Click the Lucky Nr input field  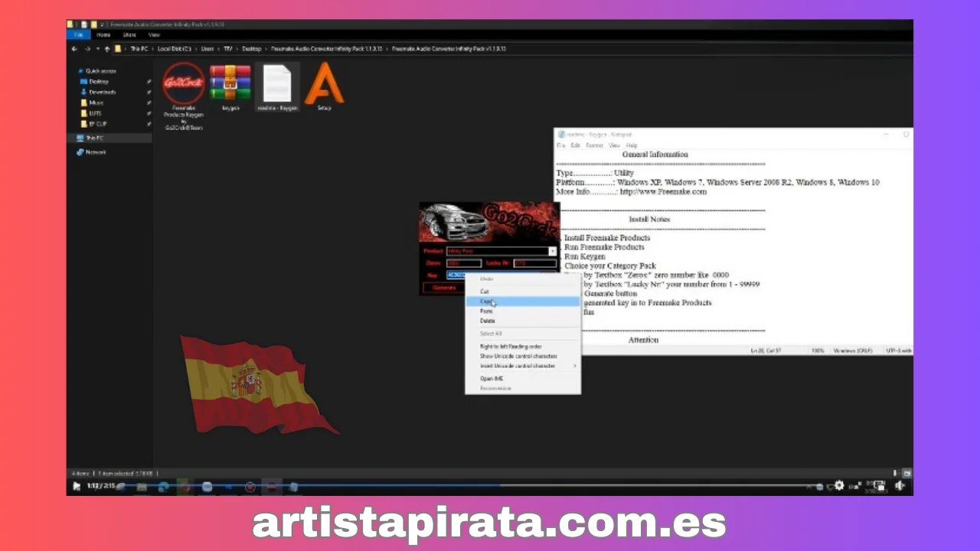pos(534,263)
